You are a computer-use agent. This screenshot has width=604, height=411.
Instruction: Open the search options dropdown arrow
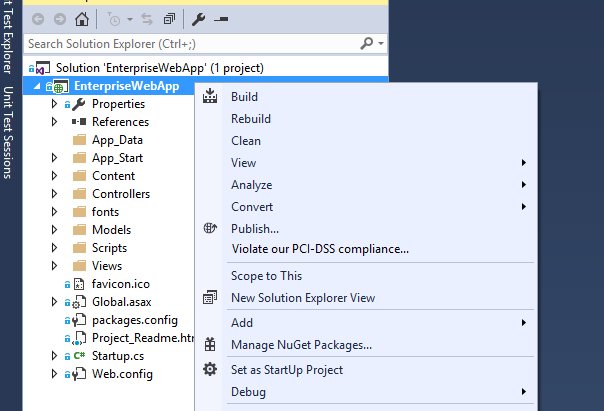click(x=381, y=44)
